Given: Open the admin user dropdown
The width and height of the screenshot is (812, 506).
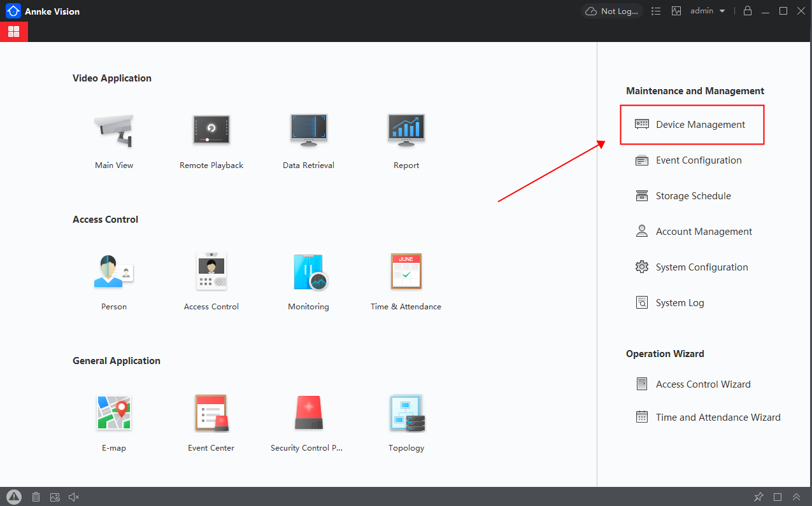Looking at the screenshot, I should (x=708, y=11).
